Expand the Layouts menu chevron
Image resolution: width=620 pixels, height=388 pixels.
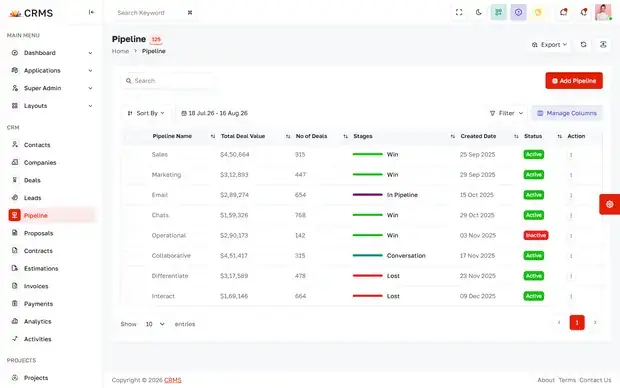90,106
